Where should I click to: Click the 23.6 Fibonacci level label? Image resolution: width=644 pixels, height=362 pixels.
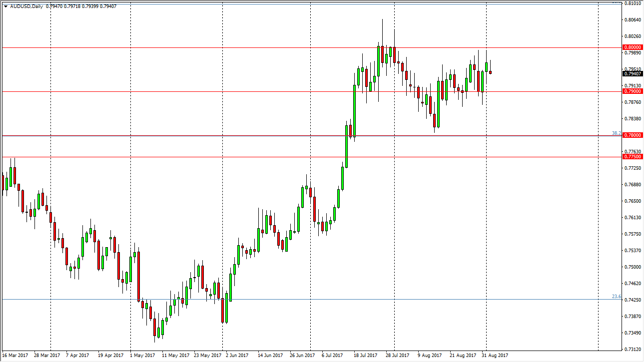point(616,297)
